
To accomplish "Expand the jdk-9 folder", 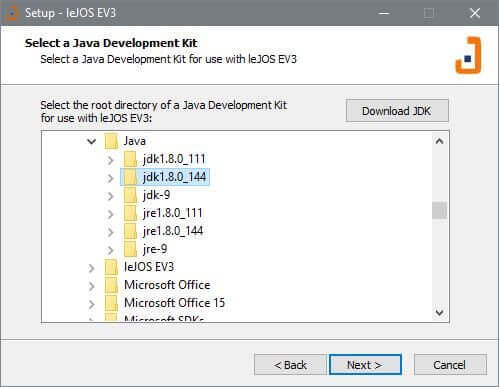I will [x=111, y=196].
